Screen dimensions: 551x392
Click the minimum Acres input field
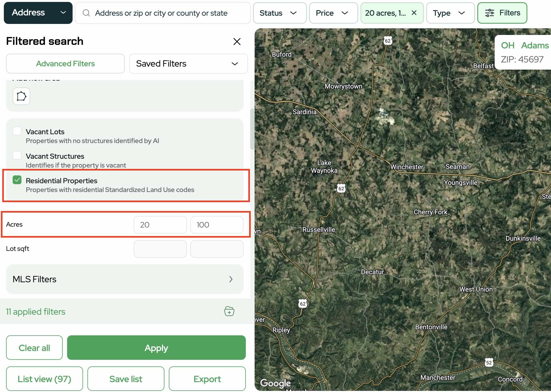(x=160, y=225)
